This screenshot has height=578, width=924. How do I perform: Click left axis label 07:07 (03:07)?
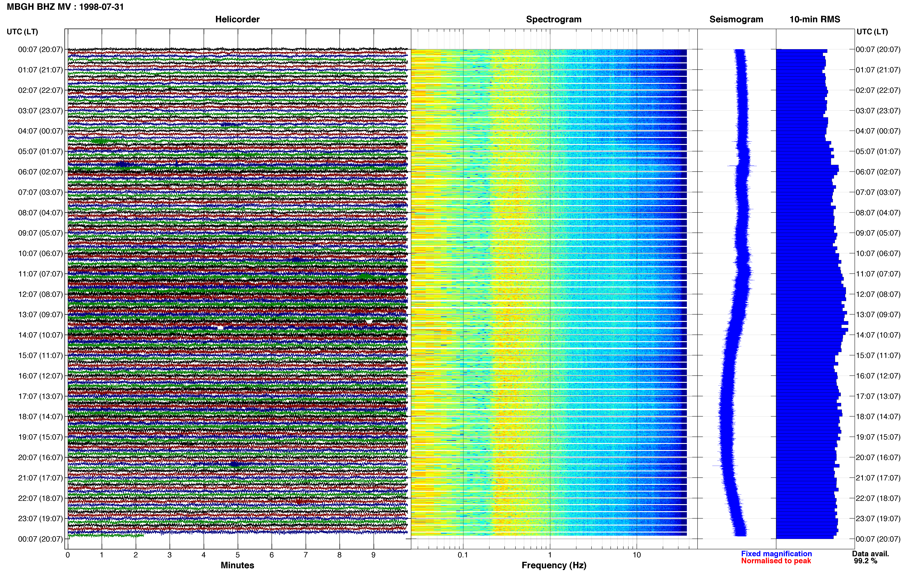click(x=41, y=192)
